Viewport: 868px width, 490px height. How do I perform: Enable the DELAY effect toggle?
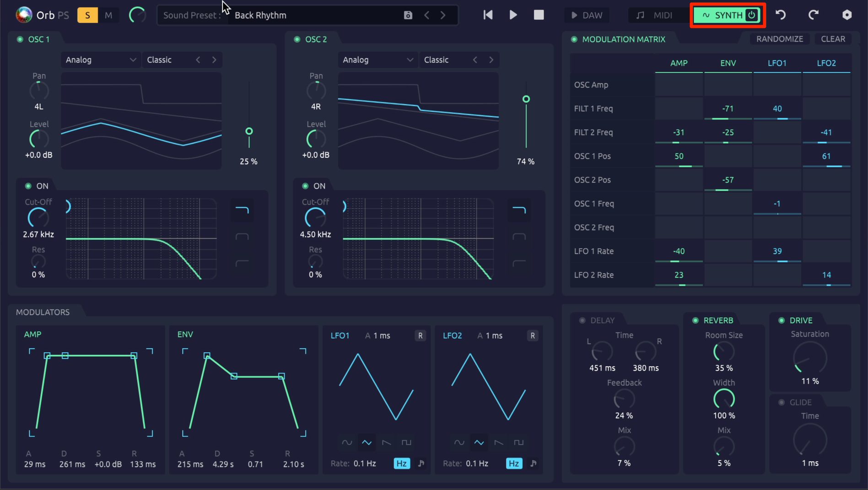point(582,320)
